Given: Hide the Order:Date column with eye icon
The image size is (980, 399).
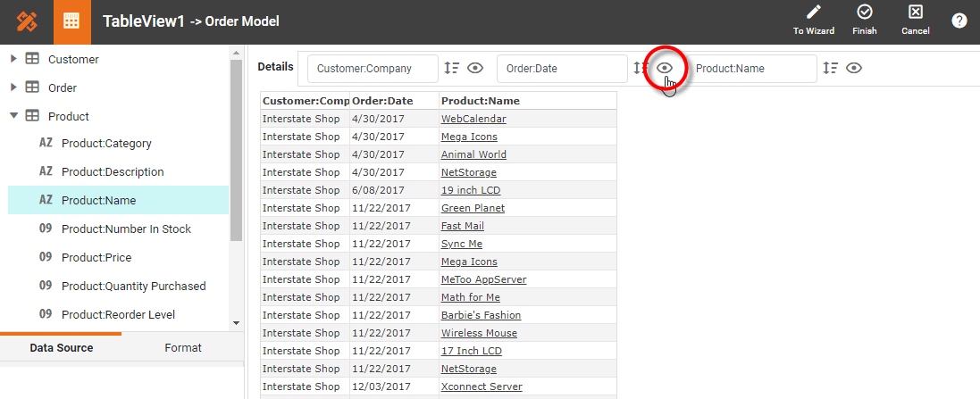Looking at the screenshot, I should (665, 68).
